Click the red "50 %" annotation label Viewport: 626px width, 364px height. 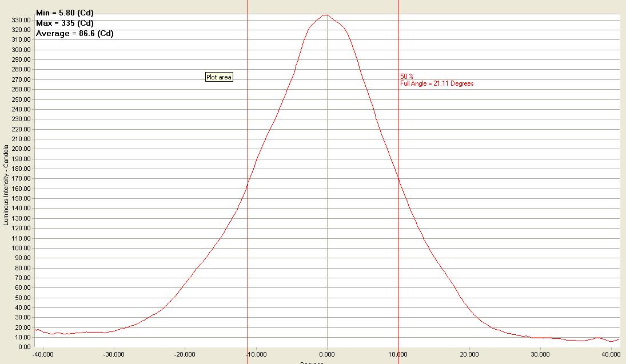[406, 77]
